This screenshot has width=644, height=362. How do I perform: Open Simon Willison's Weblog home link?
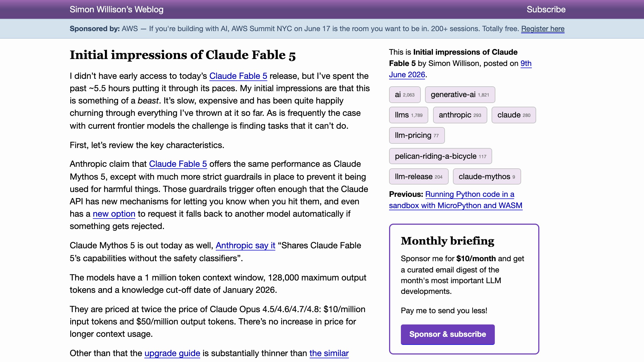116,9
